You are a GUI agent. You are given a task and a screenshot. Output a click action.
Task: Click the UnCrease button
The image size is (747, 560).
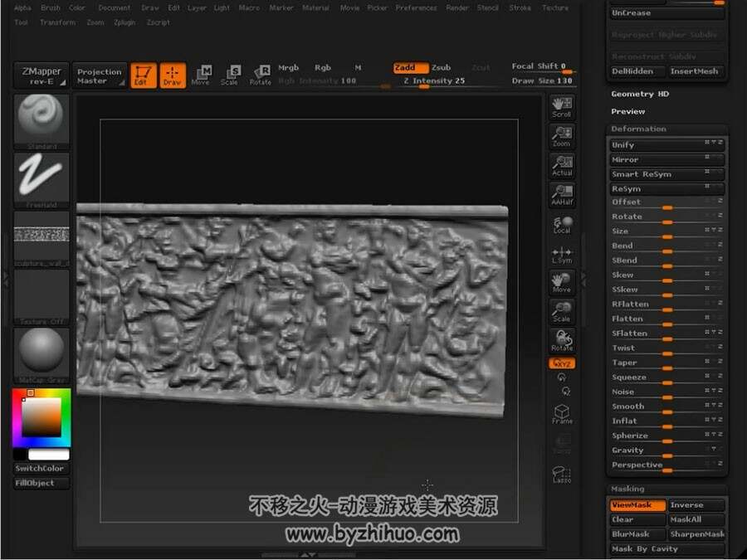pyautogui.click(x=667, y=13)
